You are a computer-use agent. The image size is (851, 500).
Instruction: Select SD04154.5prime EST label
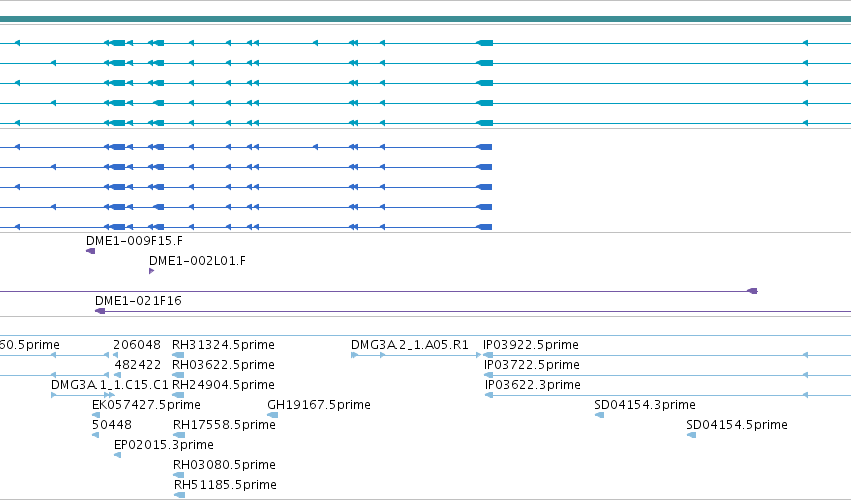click(736, 425)
